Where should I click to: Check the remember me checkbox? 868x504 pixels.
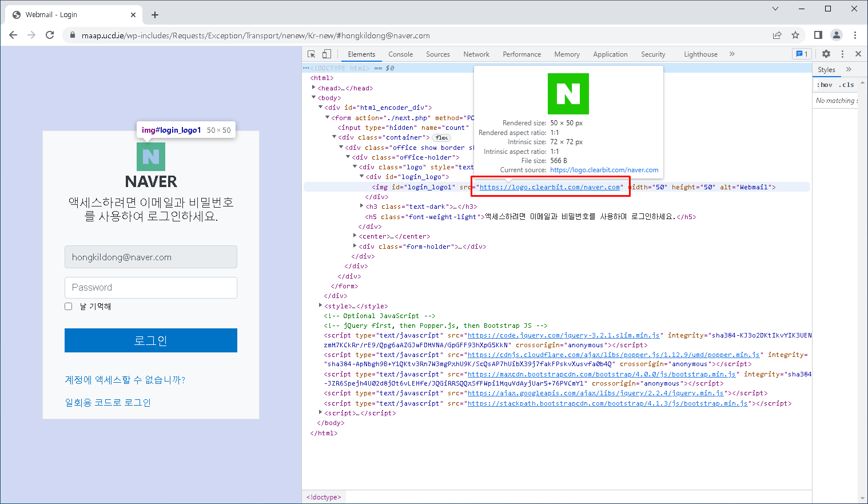click(x=69, y=307)
